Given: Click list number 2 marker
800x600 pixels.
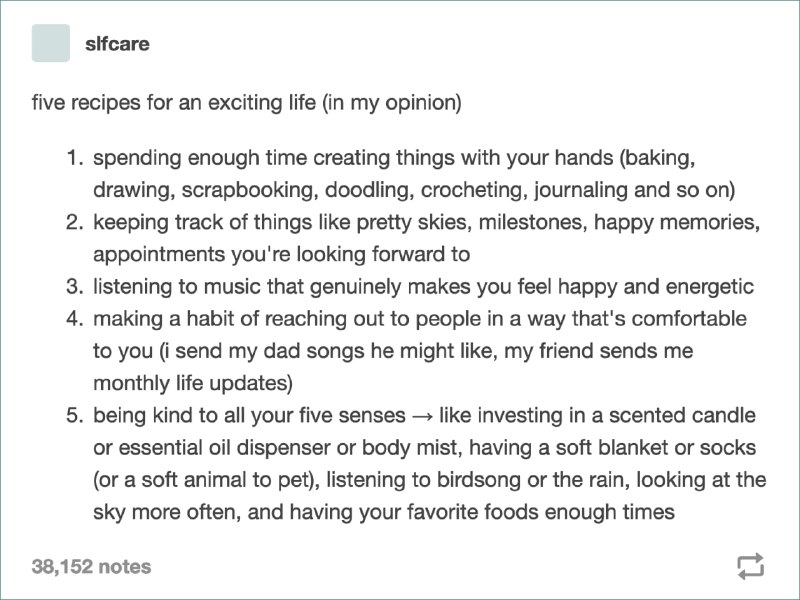Looking at the screenshot, I should tap(74, 222).
